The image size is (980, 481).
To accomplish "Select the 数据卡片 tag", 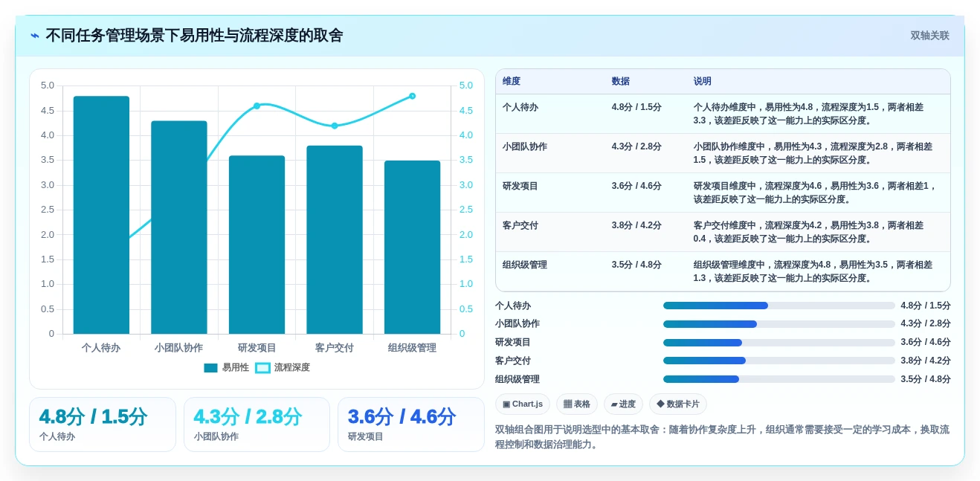I will [678, 404].
